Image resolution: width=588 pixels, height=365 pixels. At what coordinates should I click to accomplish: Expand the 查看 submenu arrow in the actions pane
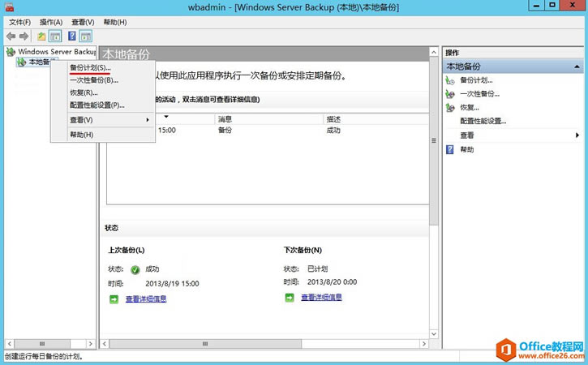(x=577, y=135)
